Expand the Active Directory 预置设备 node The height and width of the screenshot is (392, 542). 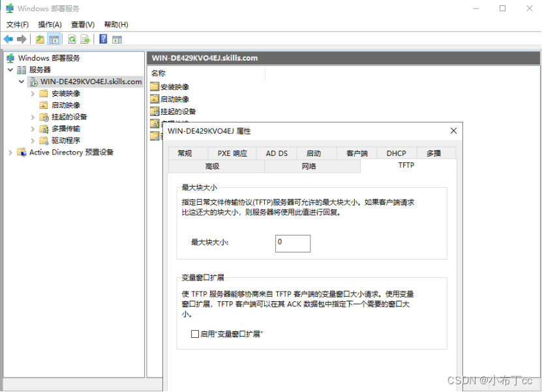coord(10,153)
